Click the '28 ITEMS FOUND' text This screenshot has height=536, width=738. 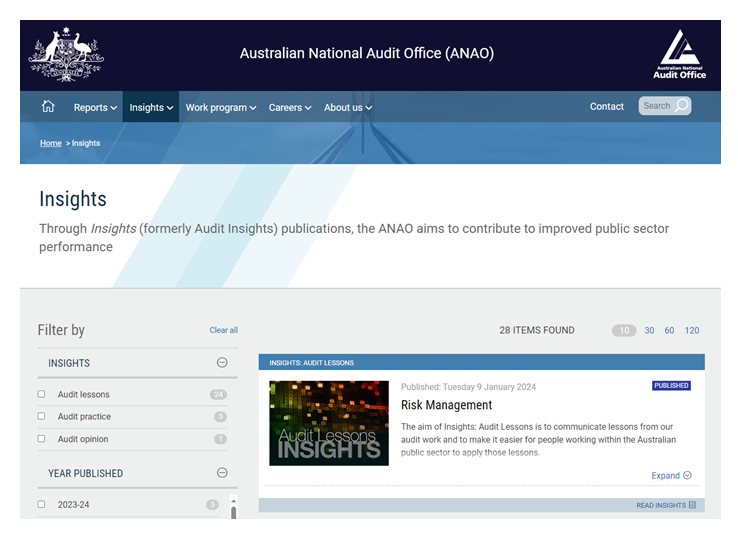(537, 330)
